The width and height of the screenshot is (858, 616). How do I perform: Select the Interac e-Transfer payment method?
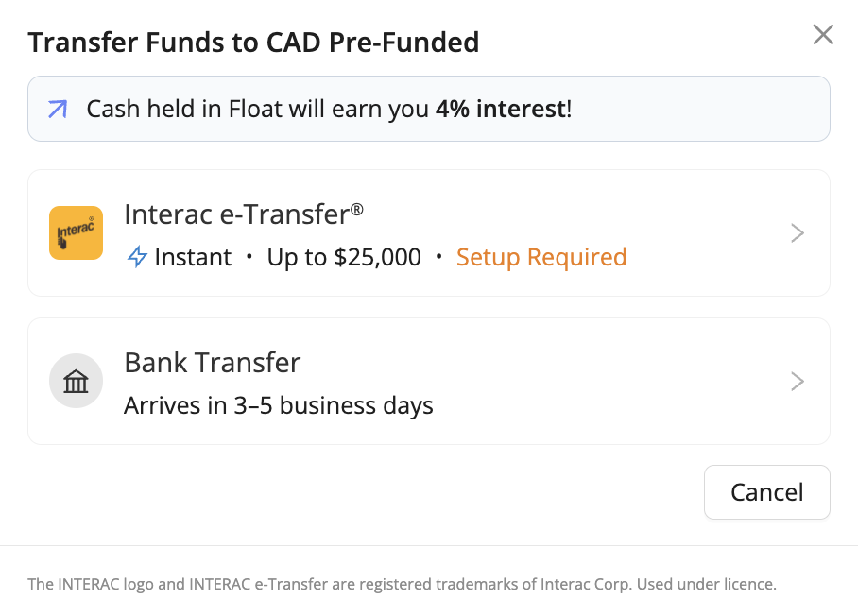tap(429, 232)
